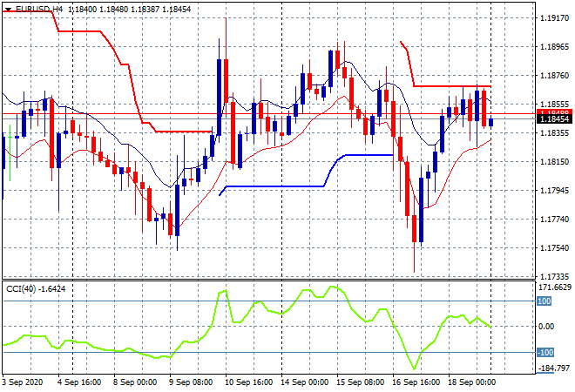Click the 3 Sep 2020 date label
The image size is (575, 392).
pyautogui.click(x=21, y=382)
